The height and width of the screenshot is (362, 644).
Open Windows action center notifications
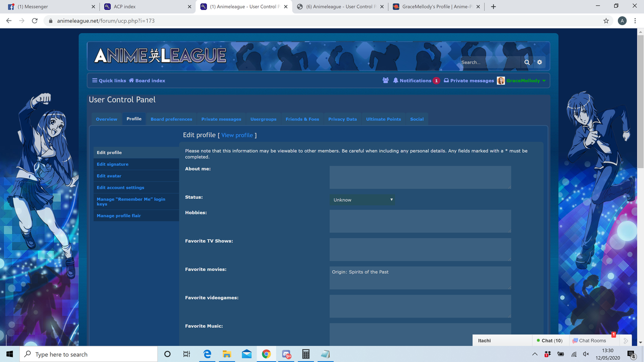point(632,354)
